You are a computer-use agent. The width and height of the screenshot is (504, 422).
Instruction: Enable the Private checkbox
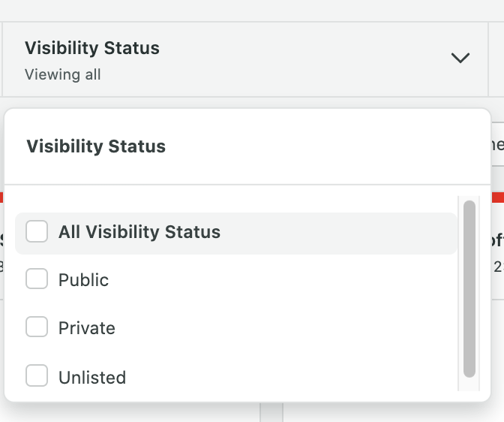pyautogui.click(x=37, y=327)
